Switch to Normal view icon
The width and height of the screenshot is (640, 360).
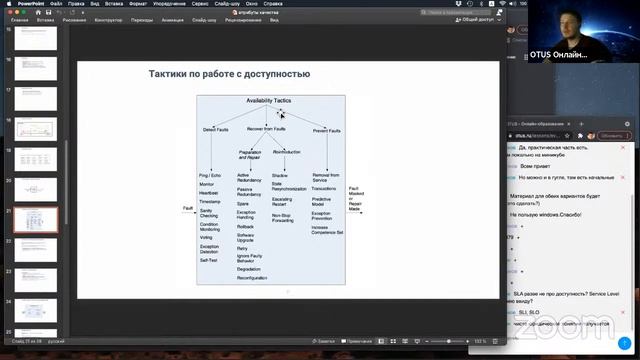tap(381, 341)
